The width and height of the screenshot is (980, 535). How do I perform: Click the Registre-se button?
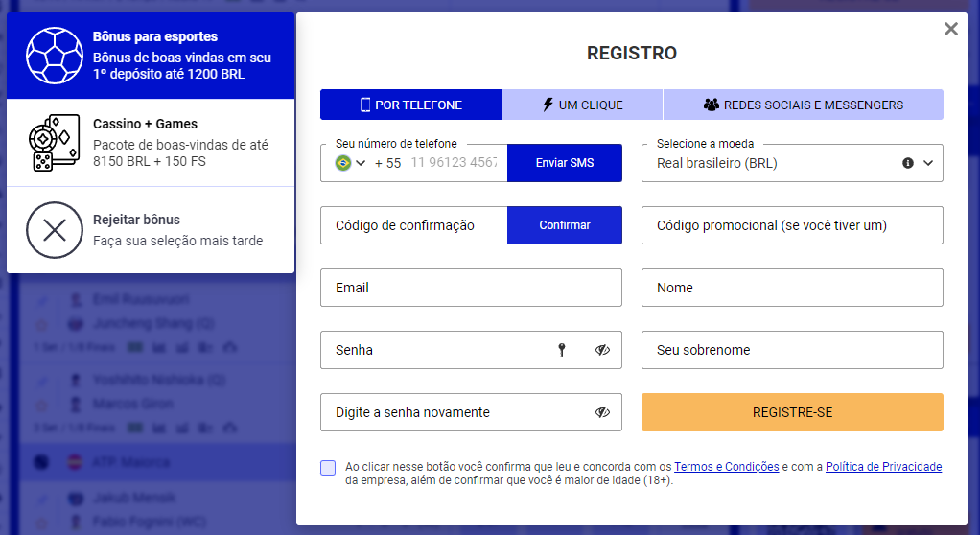792,412
